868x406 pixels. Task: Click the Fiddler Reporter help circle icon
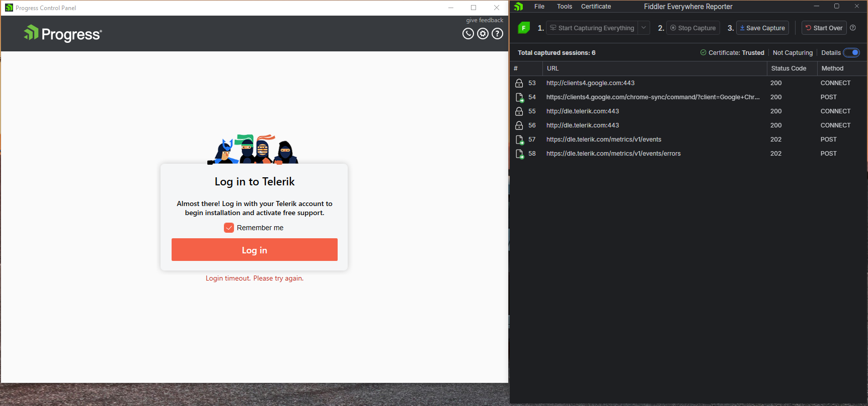point(853,28)
